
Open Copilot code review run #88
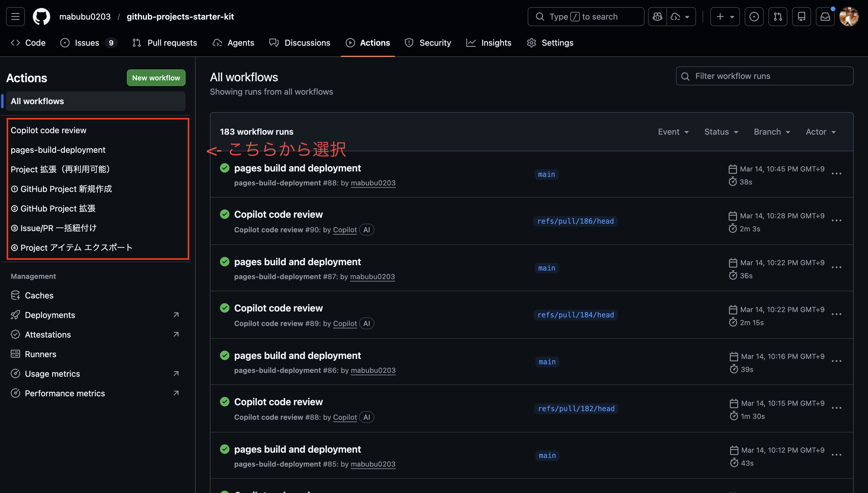pyautogui.click(x=278, y=402)
